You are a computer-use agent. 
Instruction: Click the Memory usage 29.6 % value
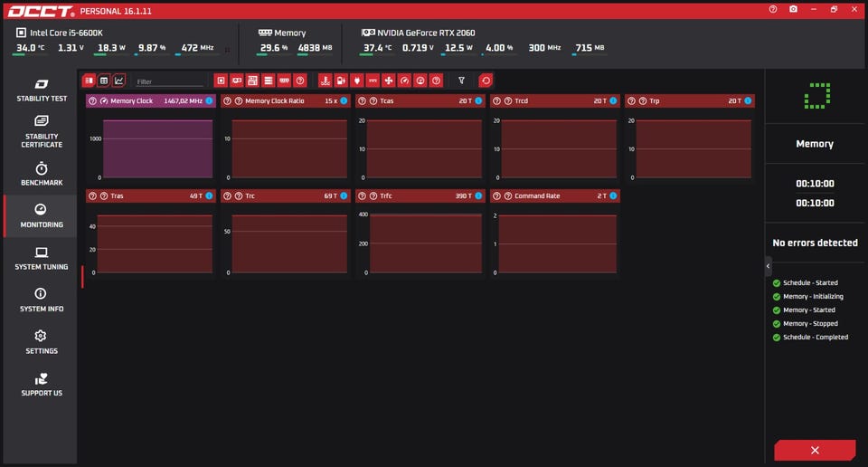[x=274, y=48]
